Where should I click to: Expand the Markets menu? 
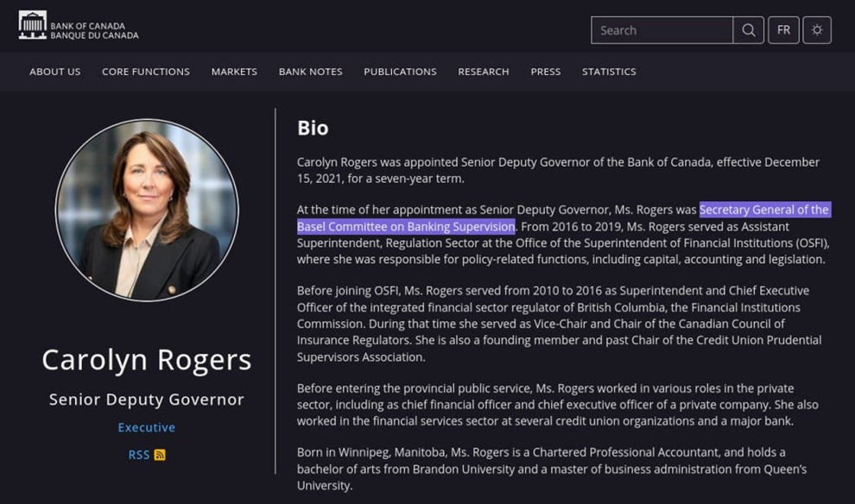234,72
